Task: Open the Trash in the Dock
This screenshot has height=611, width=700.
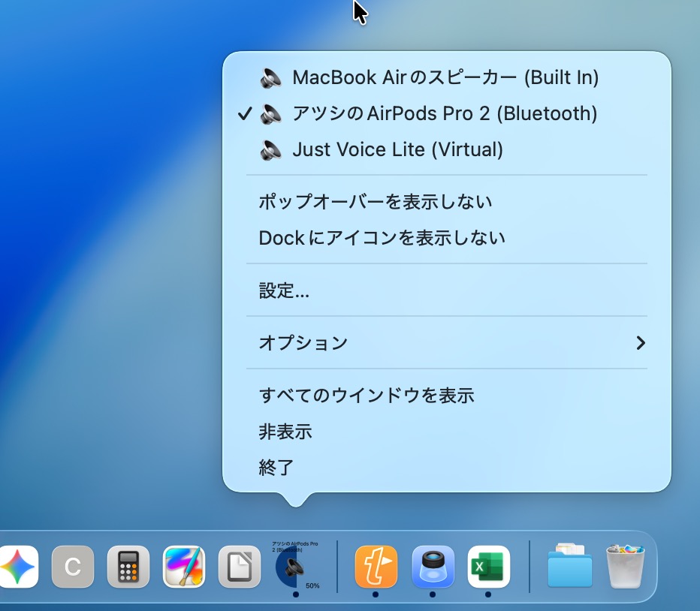Action: point(625,567)
